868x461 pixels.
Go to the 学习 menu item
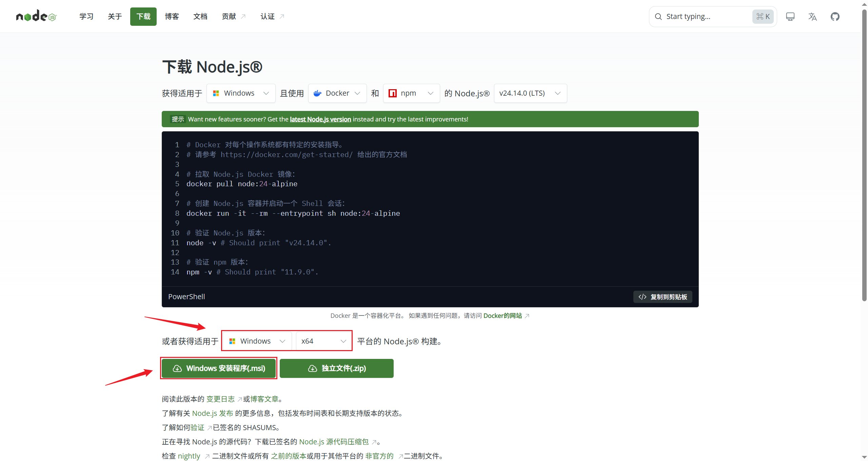(x=86, y=17)
